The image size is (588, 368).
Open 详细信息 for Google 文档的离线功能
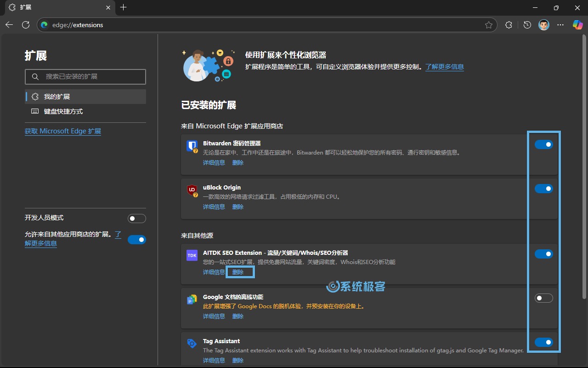pyautogui.click(x=214, y=316)
